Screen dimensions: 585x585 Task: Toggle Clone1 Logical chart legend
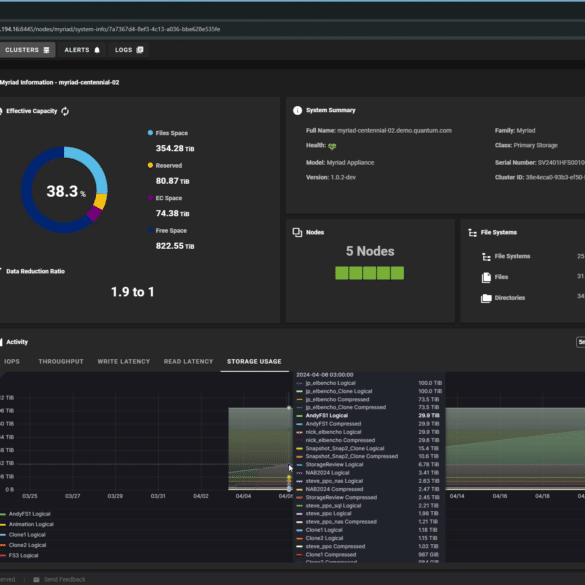[23, 535]
